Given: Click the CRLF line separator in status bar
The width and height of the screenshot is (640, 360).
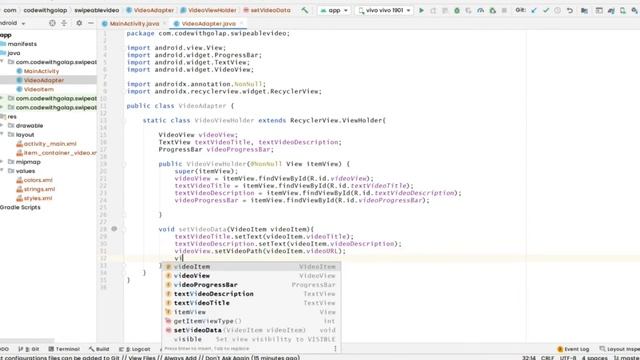Looking at the screenshot, I should (x=547, y=358).
